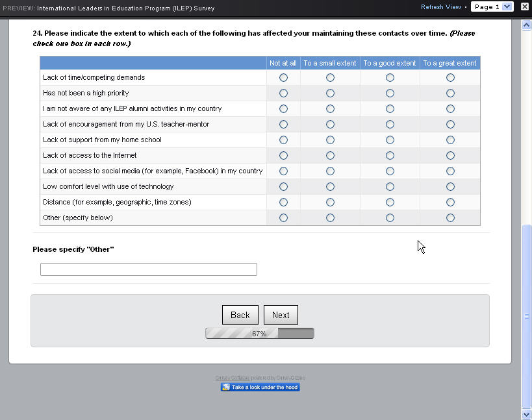Image resolution: width=532 pixels, height=420 pixels.
Task: Close the survey preview window
Action: (525, 7)
